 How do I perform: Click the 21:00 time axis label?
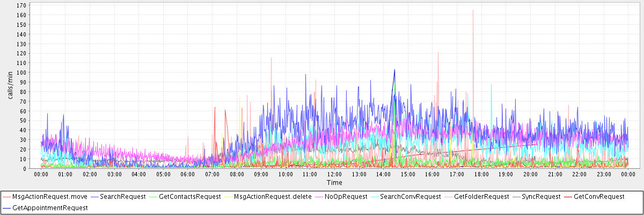click(555, 174)
